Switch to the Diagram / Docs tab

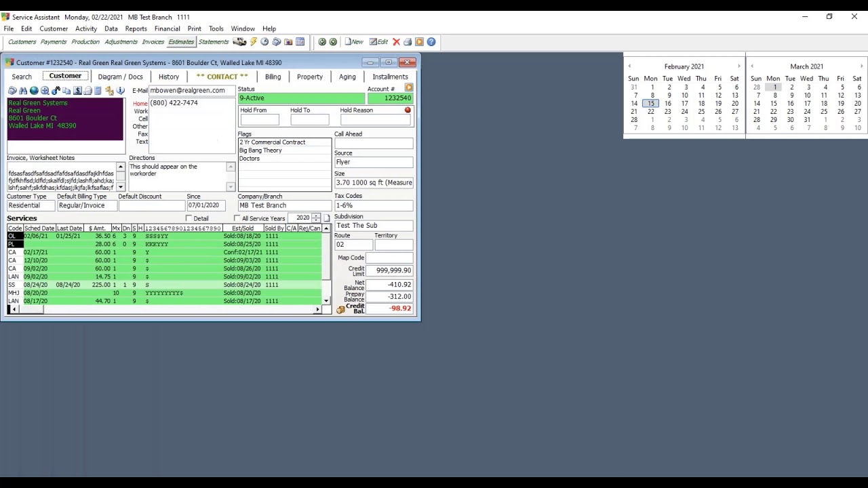tap(120, 77)
